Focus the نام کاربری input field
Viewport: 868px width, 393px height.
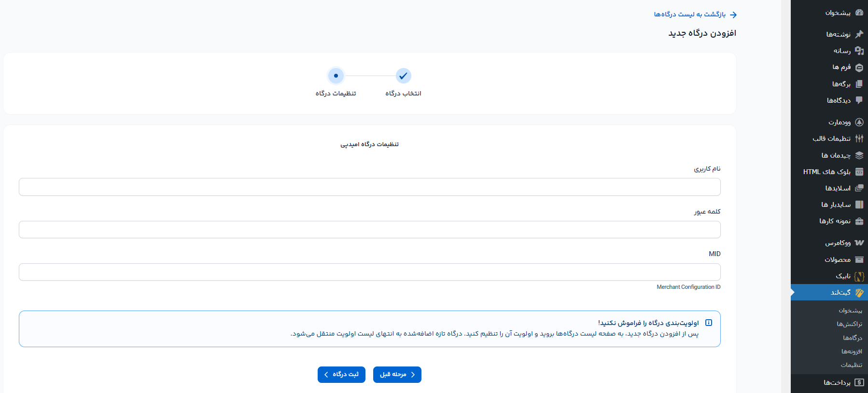(x=370, y=187)
